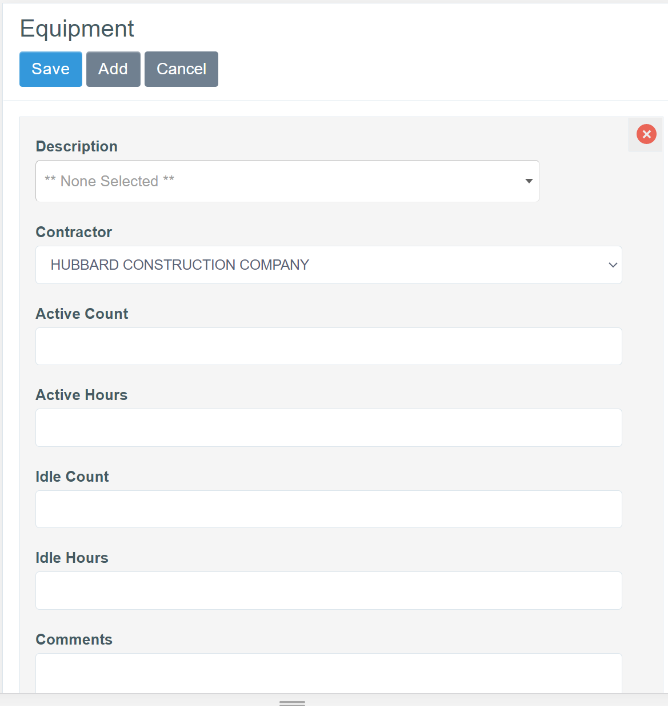Click the Save button
Screen dimensions: 668x706
(50, 69)
